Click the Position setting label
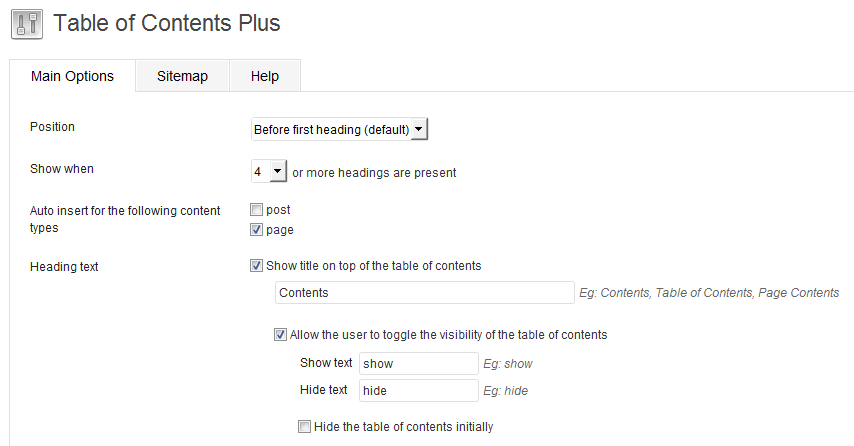 [x=52, y=127]
